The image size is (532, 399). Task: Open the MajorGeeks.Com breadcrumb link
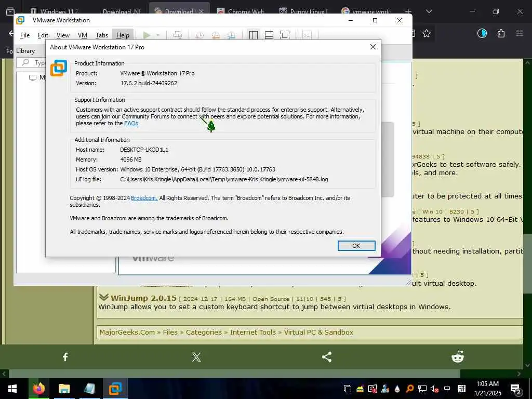click(x=127, y=332)
